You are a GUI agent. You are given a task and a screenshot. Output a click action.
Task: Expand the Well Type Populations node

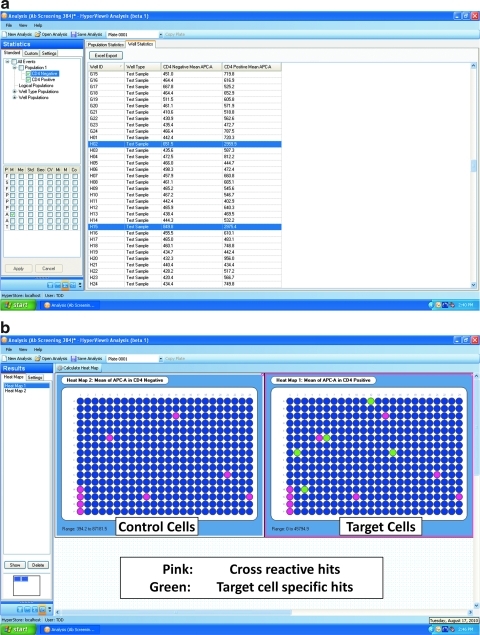click(x=15, y=92)
